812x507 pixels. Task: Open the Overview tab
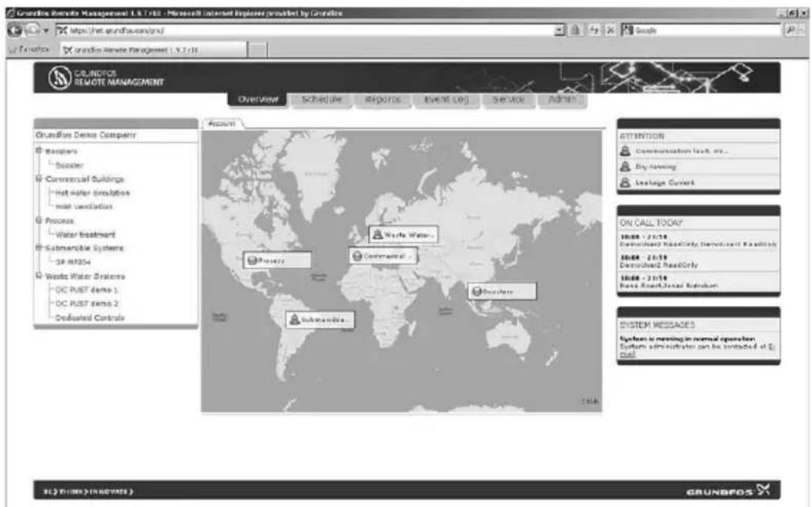click(257, 99)
